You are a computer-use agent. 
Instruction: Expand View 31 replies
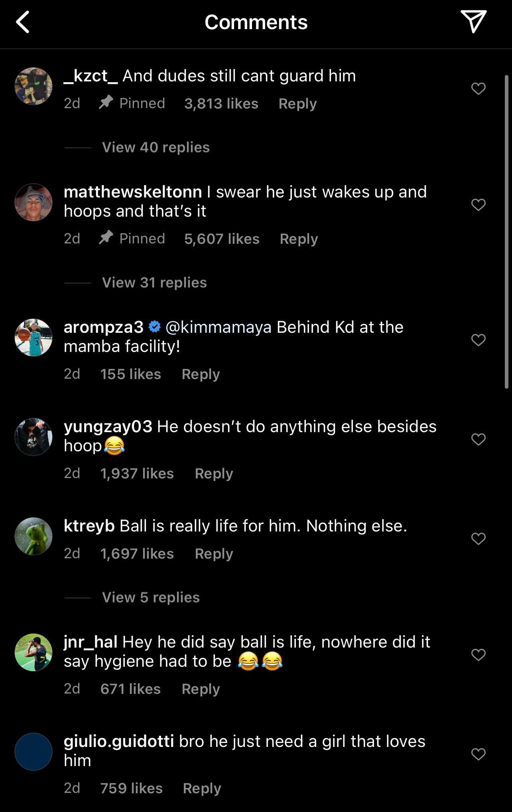point(154,283)
